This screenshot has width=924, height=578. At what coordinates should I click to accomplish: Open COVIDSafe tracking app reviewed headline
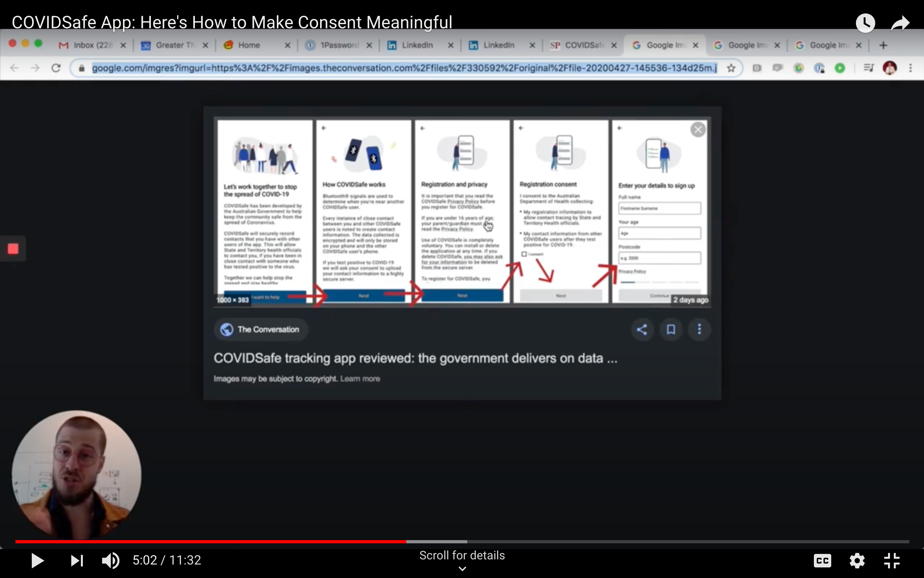pos(415,359)
